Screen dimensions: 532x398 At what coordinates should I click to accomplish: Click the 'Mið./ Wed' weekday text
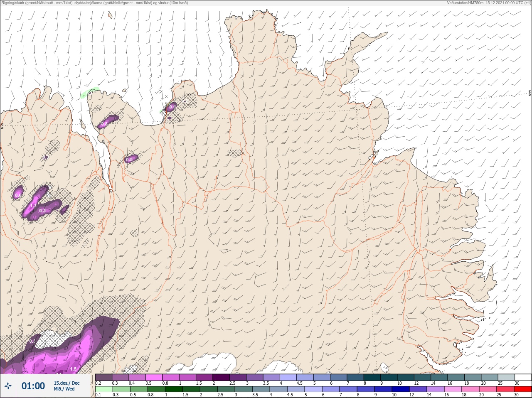pyautogui.click(x=64, y=389)
